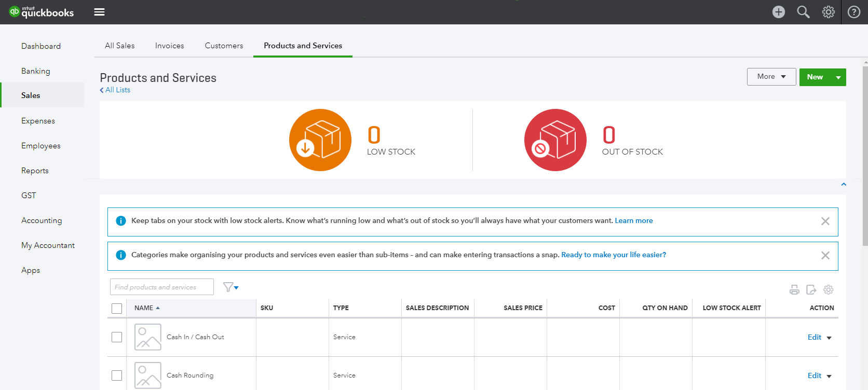Click the orange Low Stock icon
The image size is (868, 390).
(320, 140)
